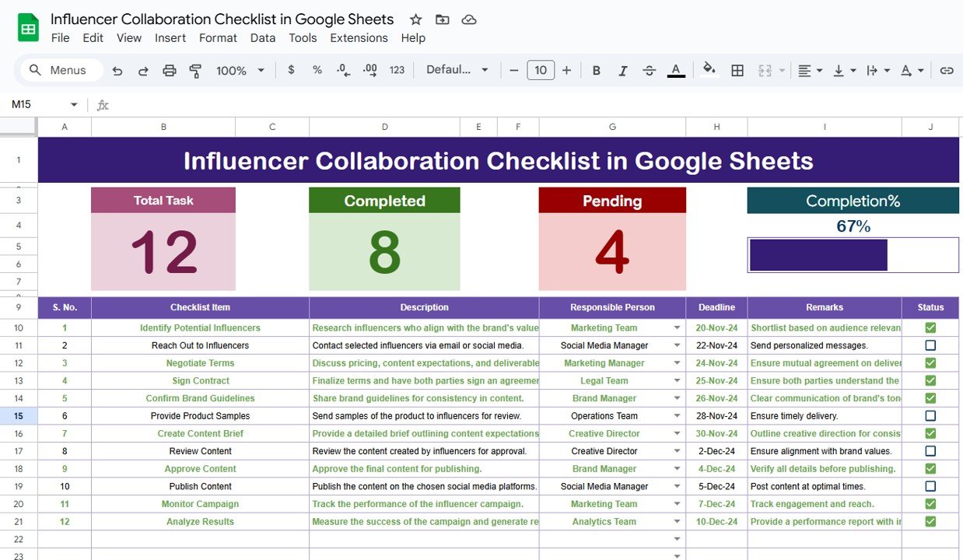
Task: Decrease decimal places
Action: coord(343,70)
